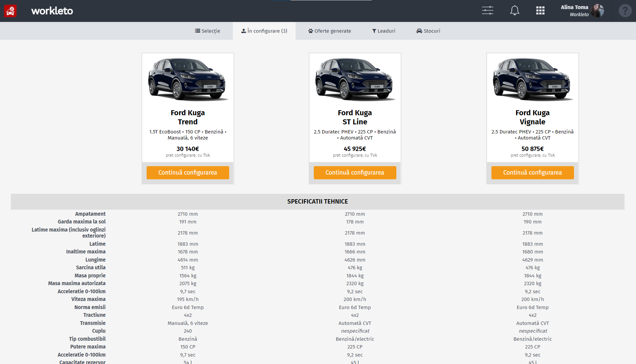Click the help question mark icon
Screen dimensions: 636x364
625,11
